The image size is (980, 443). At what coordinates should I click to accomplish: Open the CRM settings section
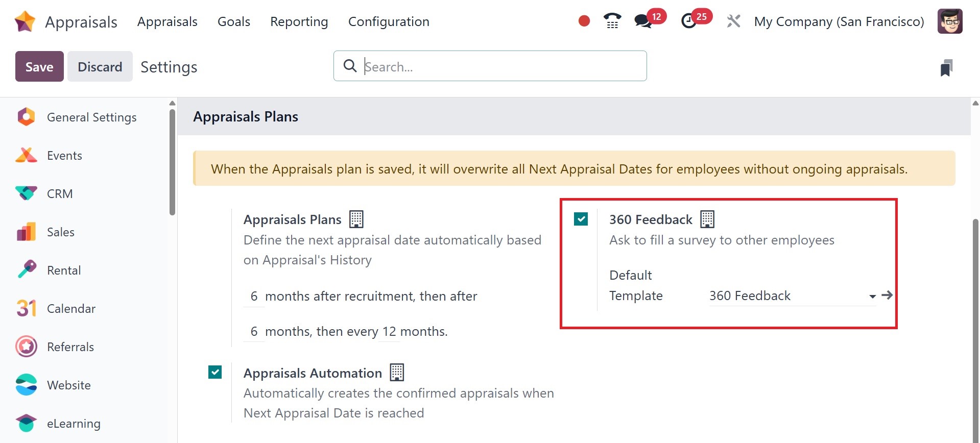(60, 194)
